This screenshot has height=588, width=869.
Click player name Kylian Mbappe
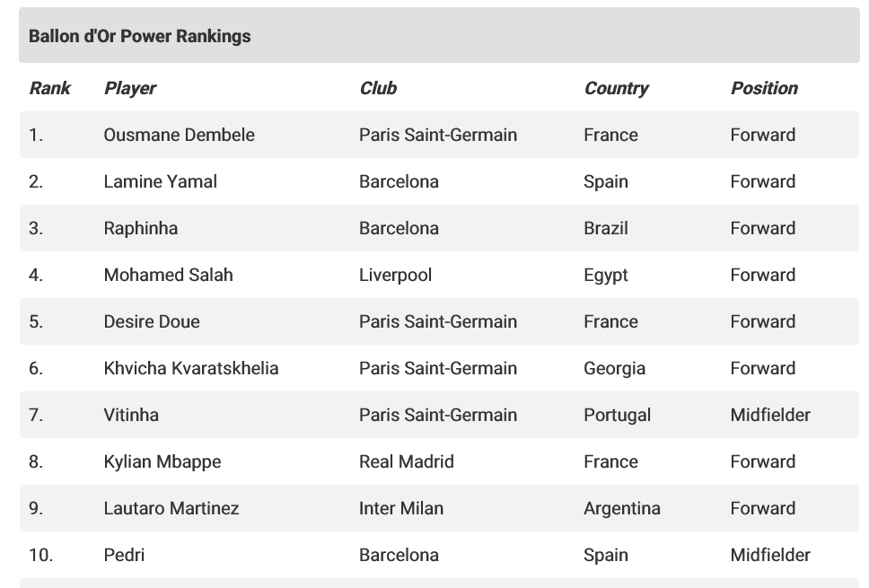[x=162, y=461]
